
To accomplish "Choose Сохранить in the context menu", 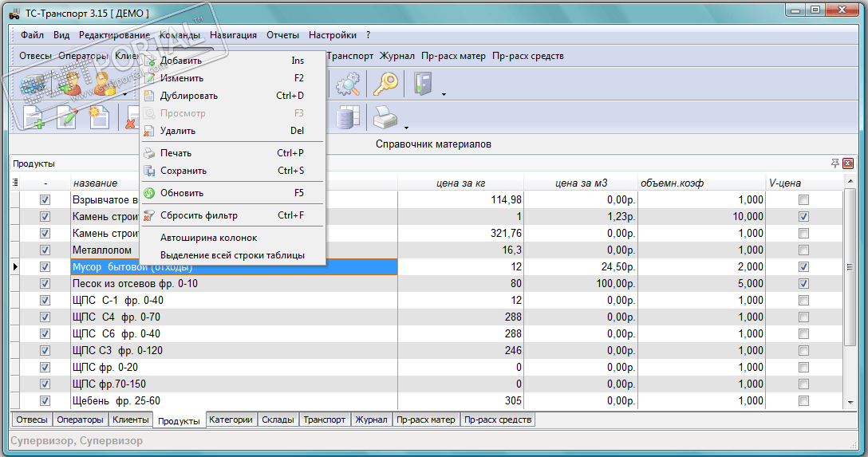I will coord(232,171).
